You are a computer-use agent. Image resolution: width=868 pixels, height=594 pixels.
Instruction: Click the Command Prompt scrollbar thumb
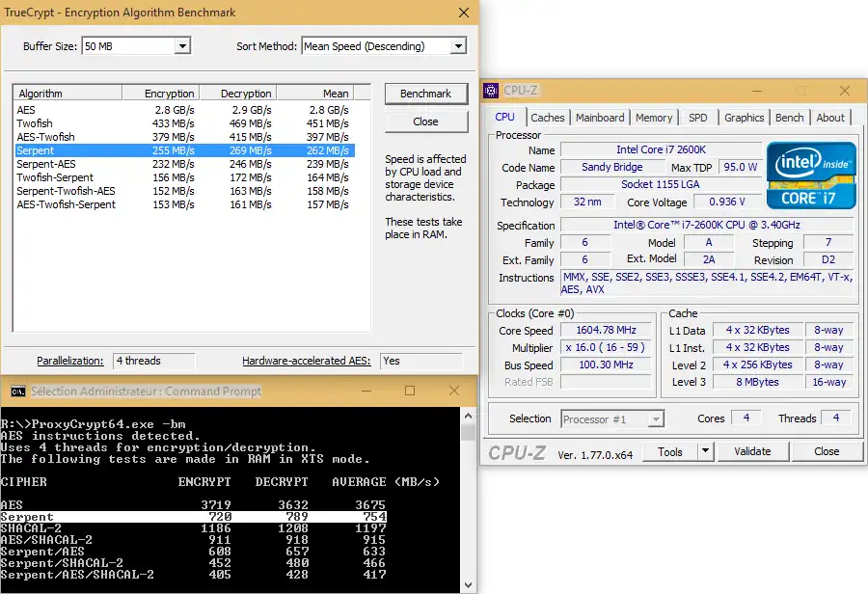click(468, 433)
